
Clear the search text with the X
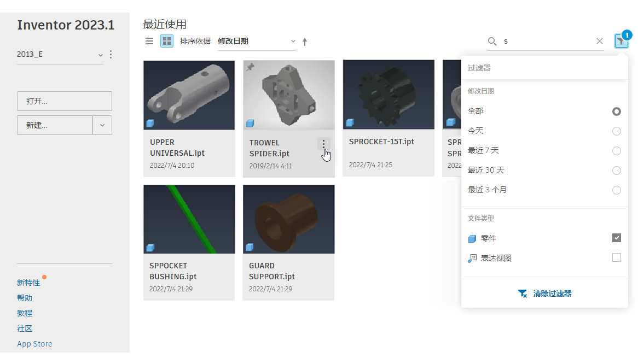click(599, 41)
